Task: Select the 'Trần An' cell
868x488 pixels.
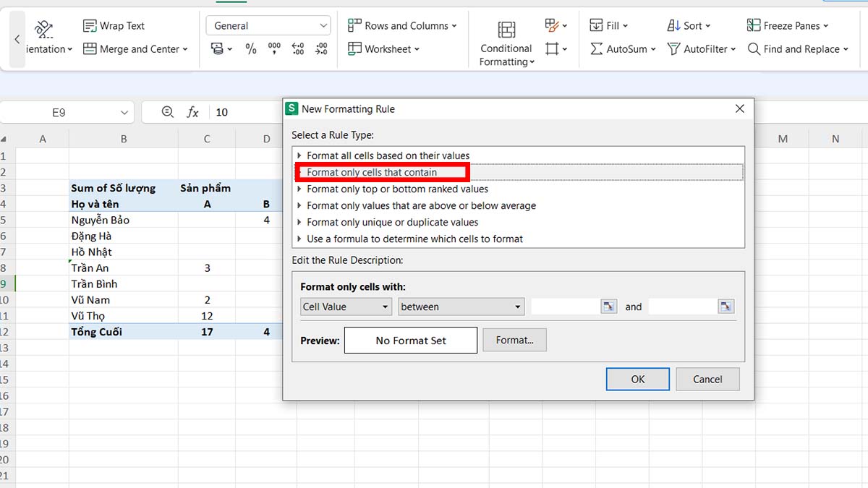Action: [x=124, y=267]
